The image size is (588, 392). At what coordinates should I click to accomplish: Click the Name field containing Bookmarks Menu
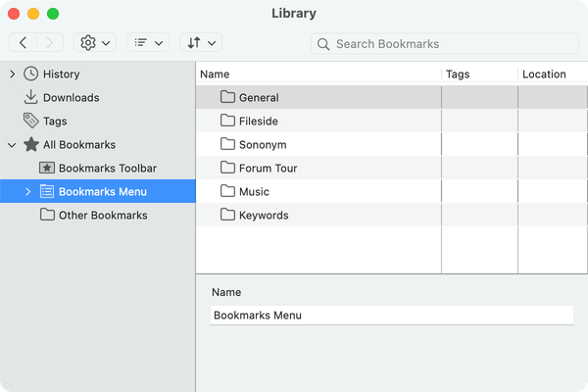392,316
